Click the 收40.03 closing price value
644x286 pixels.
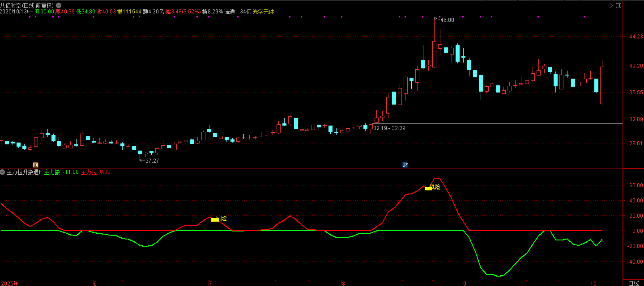click(106, 12)
